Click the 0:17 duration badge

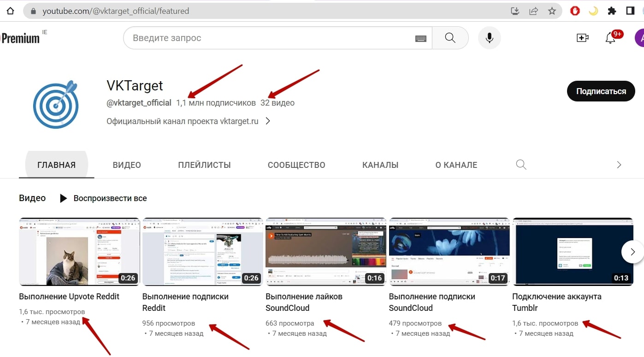[498, 278]
